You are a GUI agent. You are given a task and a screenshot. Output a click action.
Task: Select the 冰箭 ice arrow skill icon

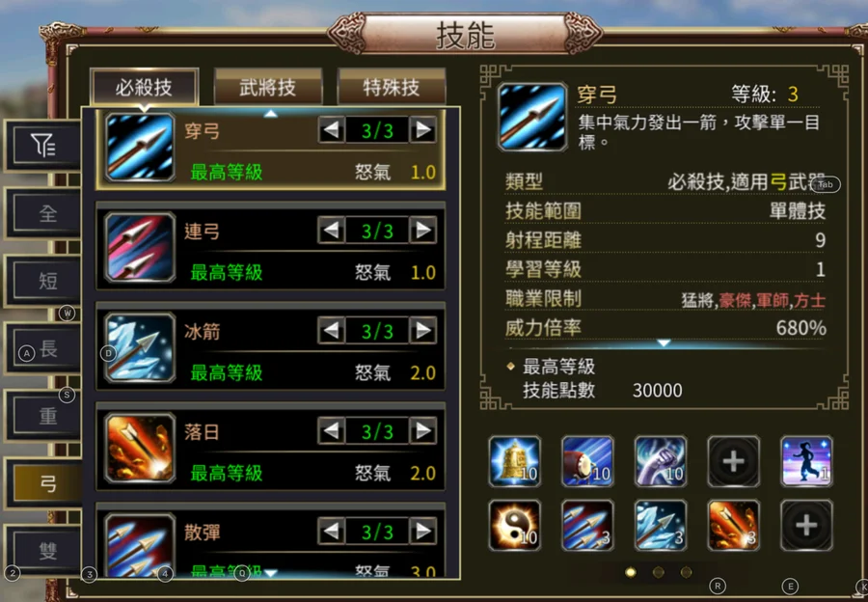pyautogui.click(x=140, y=347)
